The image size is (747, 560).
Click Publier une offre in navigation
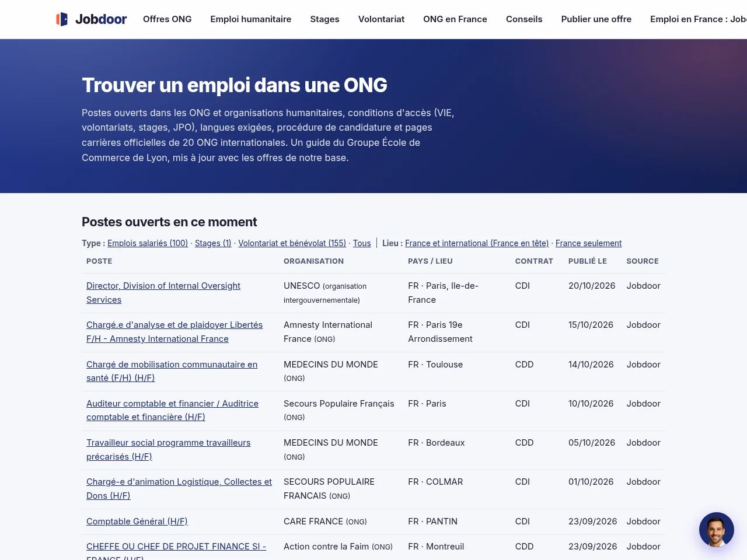[596, 19]
